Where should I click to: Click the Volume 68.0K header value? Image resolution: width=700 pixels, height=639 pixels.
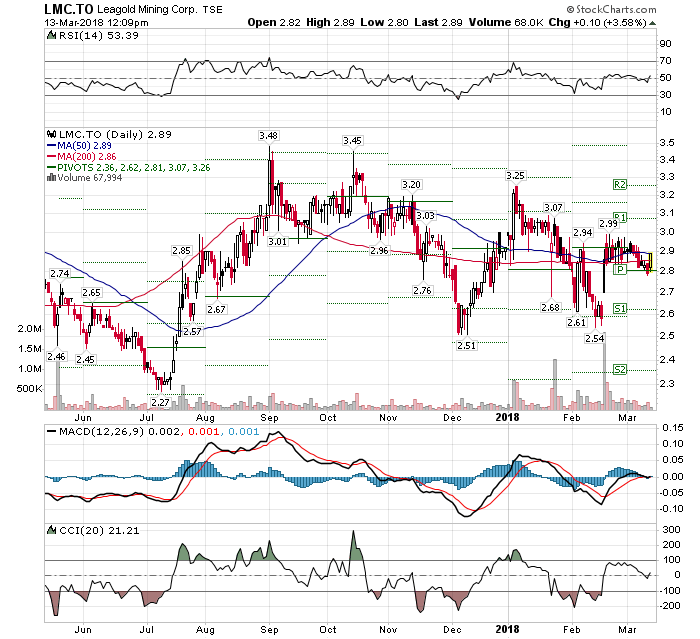506,22
